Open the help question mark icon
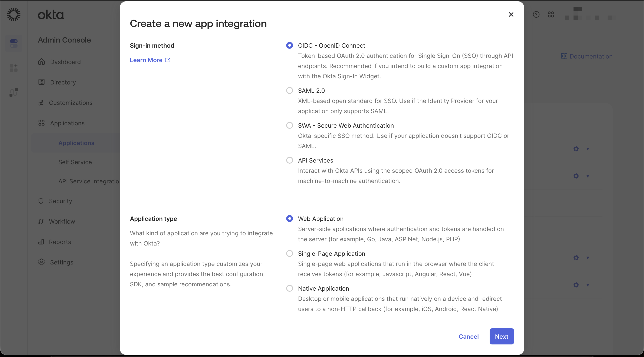The width and height of the screenshot is (644, 357). coord(536,14)
